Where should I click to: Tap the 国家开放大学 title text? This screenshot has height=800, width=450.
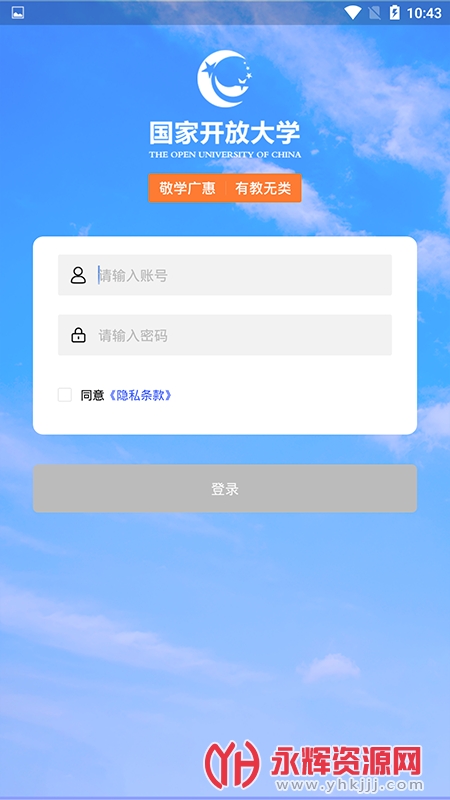point(225,133)
